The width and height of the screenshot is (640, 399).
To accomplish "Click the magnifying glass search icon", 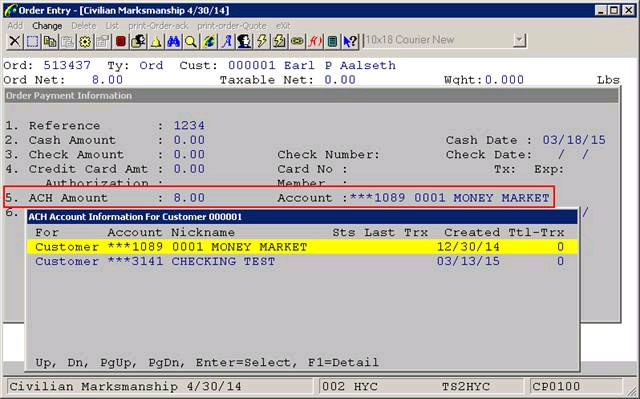I will [x=191, y=41].
